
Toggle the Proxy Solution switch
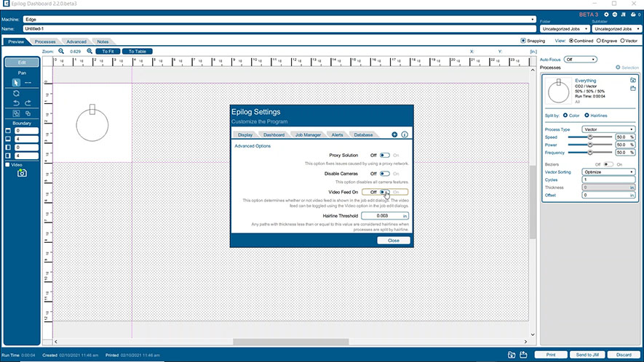385,156
